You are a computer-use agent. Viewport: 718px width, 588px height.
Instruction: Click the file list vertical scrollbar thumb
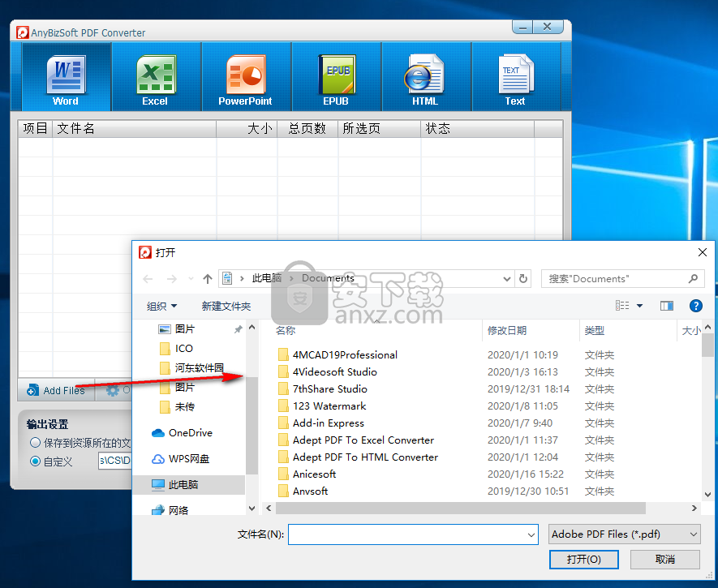(x=707, y=345)
